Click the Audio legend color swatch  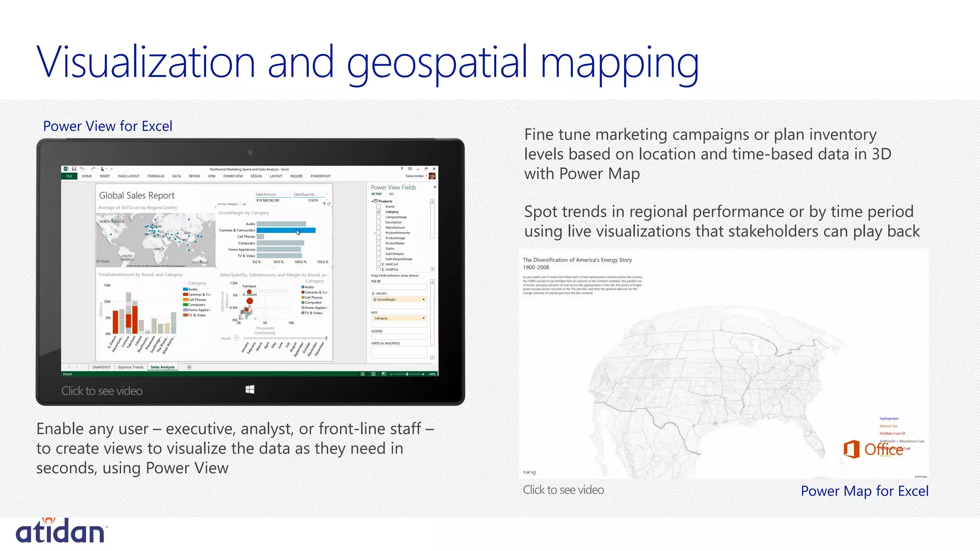click(x=185, y=289)
